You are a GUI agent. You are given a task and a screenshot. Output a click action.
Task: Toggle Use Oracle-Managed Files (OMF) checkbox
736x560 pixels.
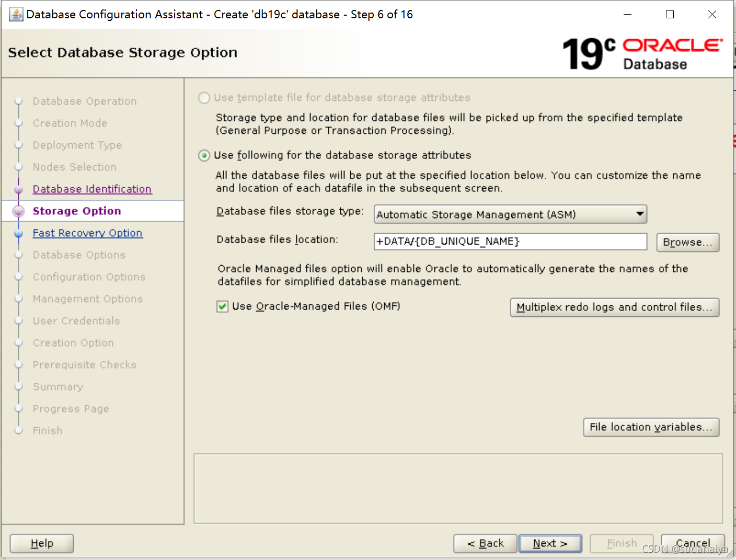[x=223, y=306]
